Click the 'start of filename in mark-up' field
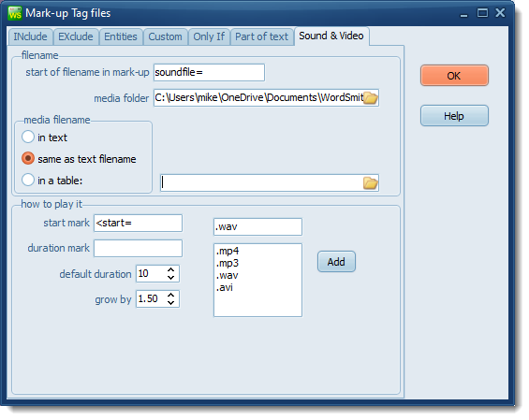The width and height of the screenshot is (529, 420). tap(209, 72)
